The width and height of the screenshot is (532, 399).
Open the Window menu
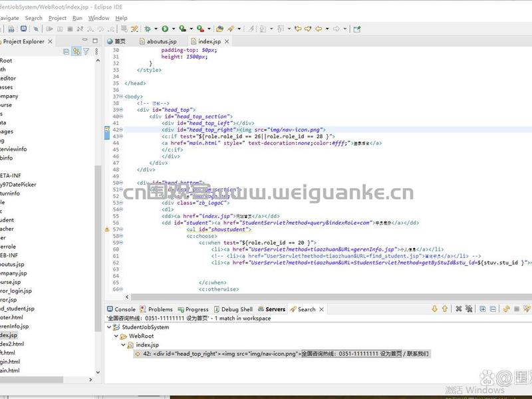(98, 18)
